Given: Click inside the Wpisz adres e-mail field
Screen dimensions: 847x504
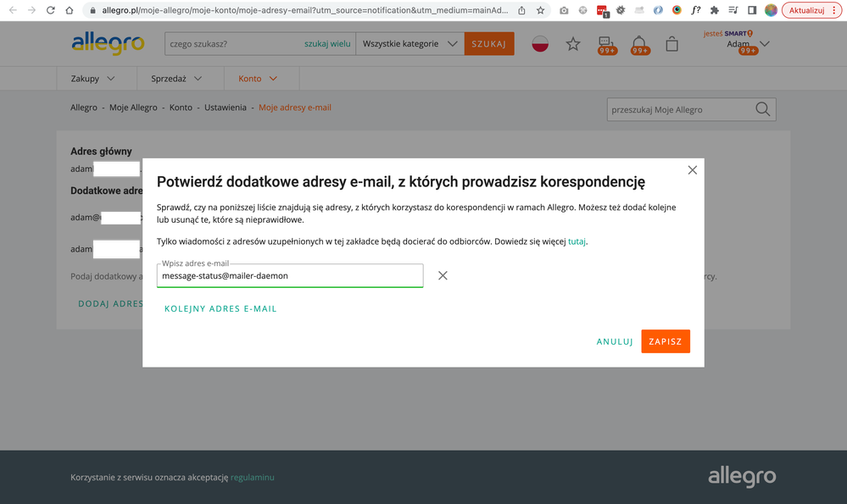Looking at the screenshot, I should pos(288,275).
